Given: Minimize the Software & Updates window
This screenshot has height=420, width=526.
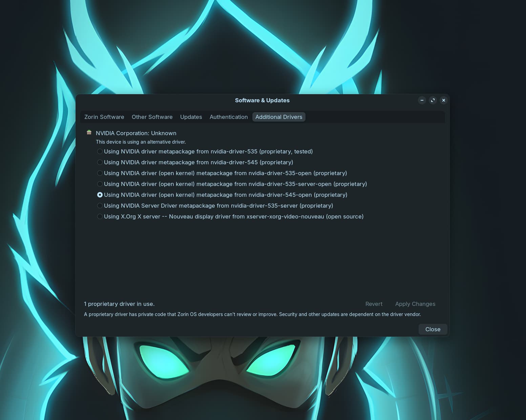Looking at the screenshot, I should tap(422, 100).
